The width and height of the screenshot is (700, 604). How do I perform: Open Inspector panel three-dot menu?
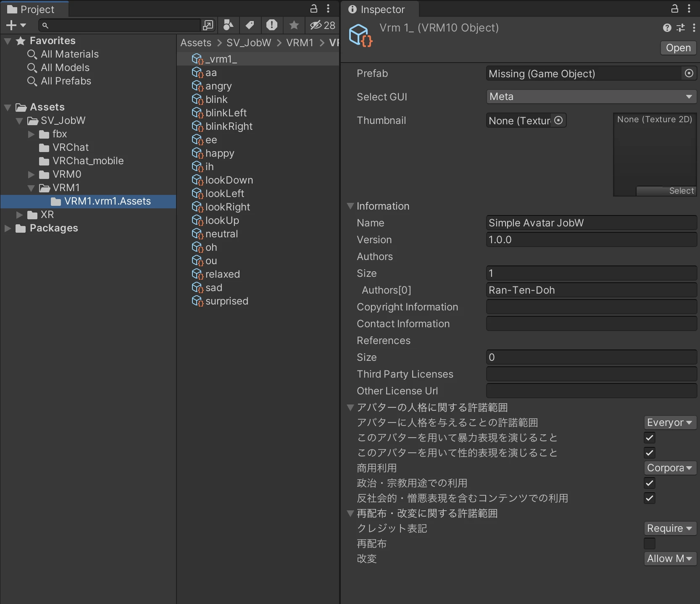689,8
